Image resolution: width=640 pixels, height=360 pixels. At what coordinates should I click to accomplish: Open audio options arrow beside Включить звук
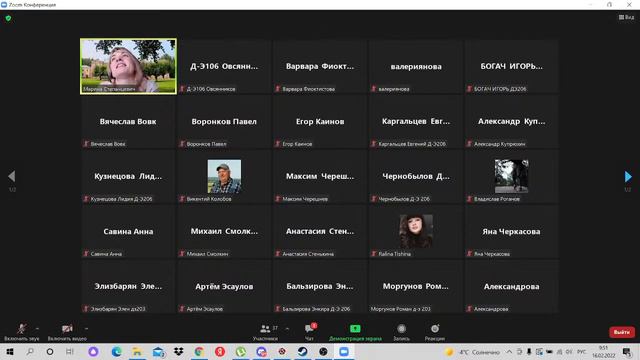tap(37, 329)
